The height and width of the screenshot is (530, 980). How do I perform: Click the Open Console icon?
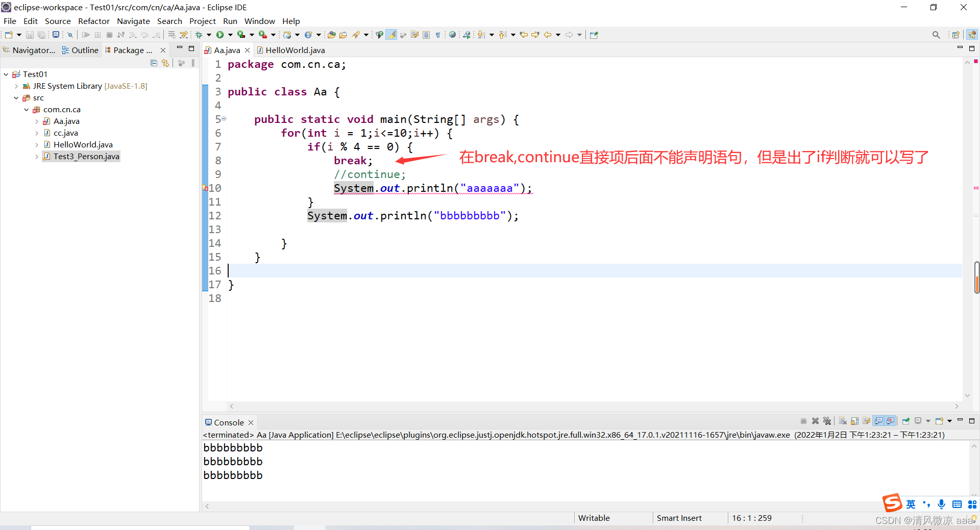click(x=939, y=421)
